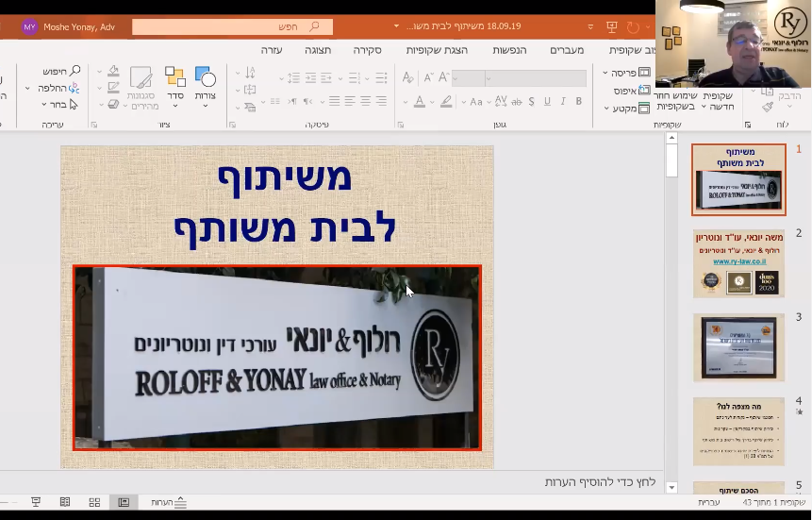
Task: Click the font color A swatch
Action: tap(420, 102)
